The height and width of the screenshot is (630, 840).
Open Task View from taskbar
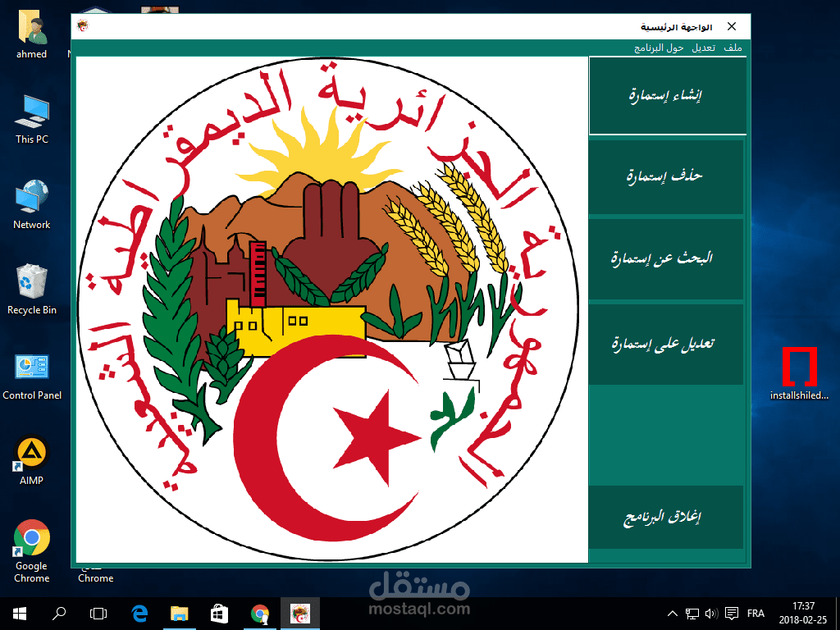[98, 614]
